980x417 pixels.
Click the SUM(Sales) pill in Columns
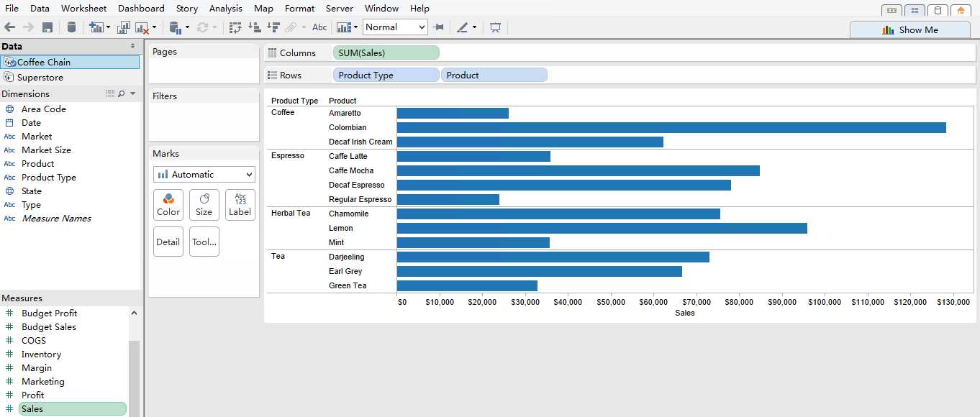click(x=386, y=52)
